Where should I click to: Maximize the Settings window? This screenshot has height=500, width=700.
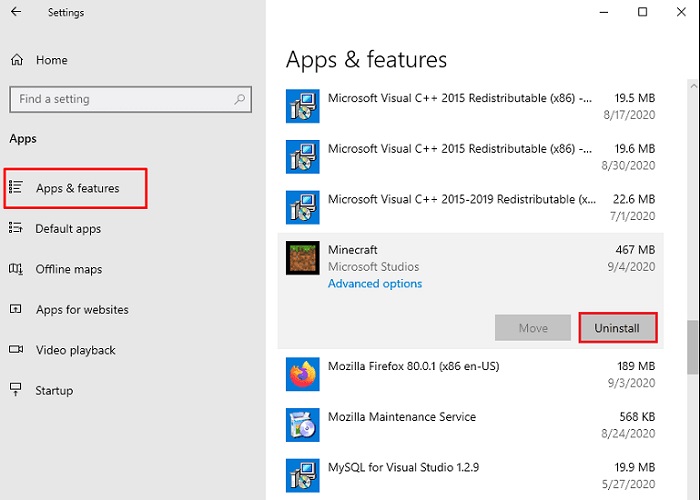(x=642, y=12)
